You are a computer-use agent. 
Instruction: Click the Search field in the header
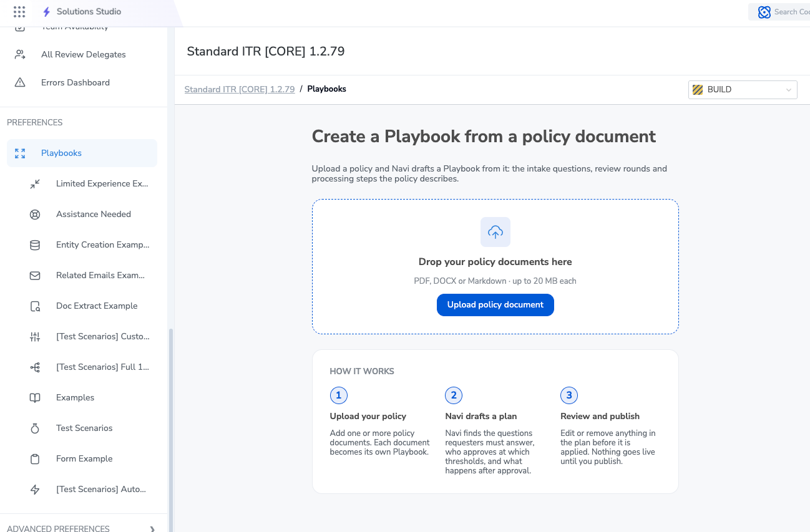[x=779, y=12]
